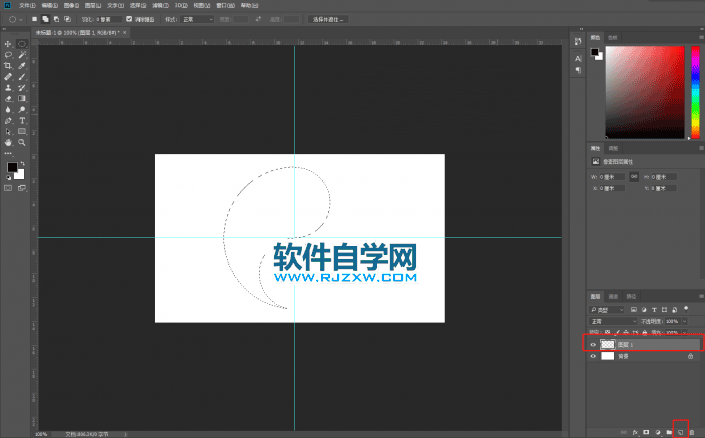Open the layer opacity slider dropdown arrow
The height and width of the screenshot is (438, 705).
coord(684,321)
